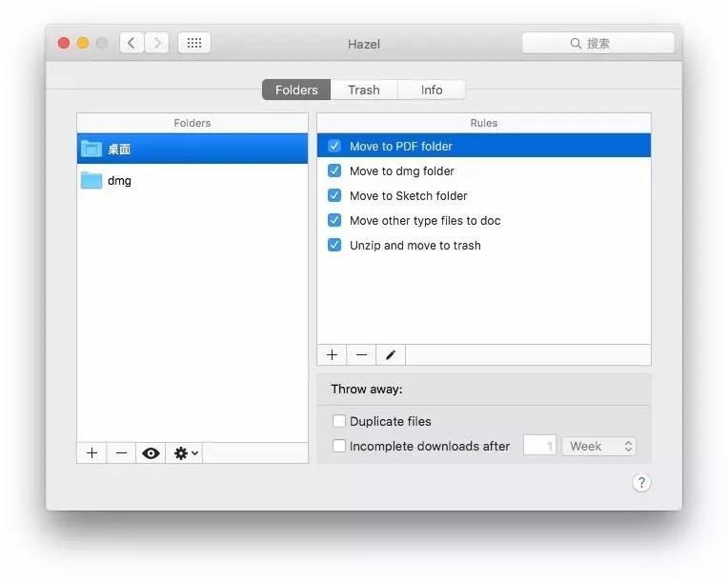This screenshot has width=728, height=581.
Task: Select the 桌面 folder in Folders list
Action: [192, 149]
